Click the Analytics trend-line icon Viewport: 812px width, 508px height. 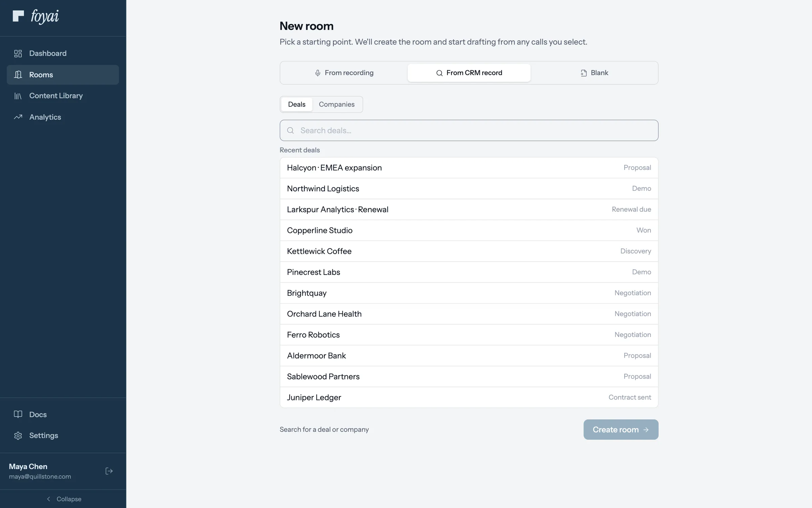pyautogui.click(x=18, y=117)
